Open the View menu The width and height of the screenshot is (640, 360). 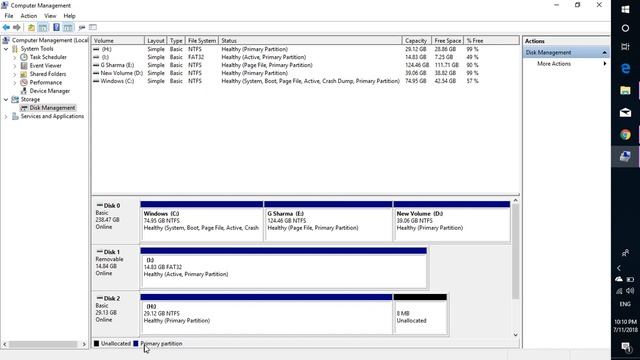click(x=50, y=16)
